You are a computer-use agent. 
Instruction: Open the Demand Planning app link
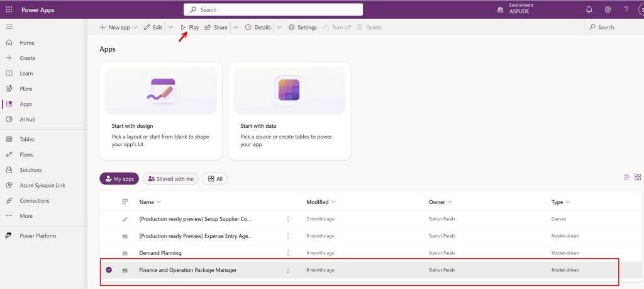coord(160,253)
